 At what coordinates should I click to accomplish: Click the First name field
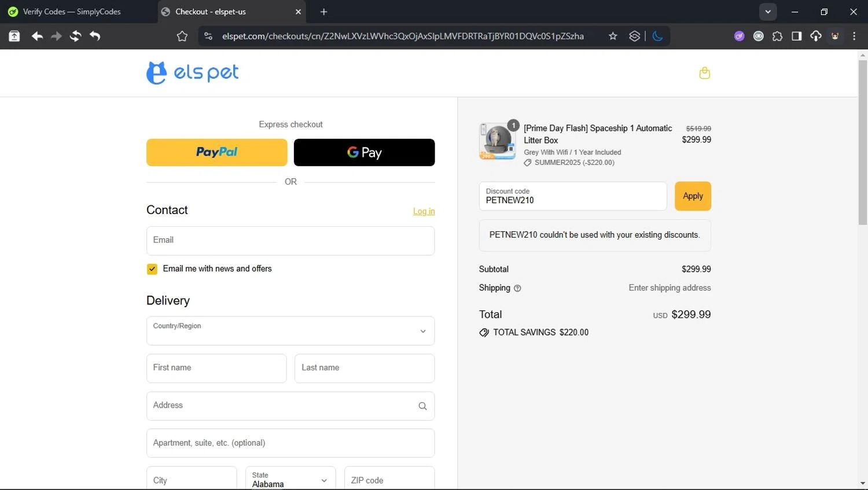click(216, 369)
